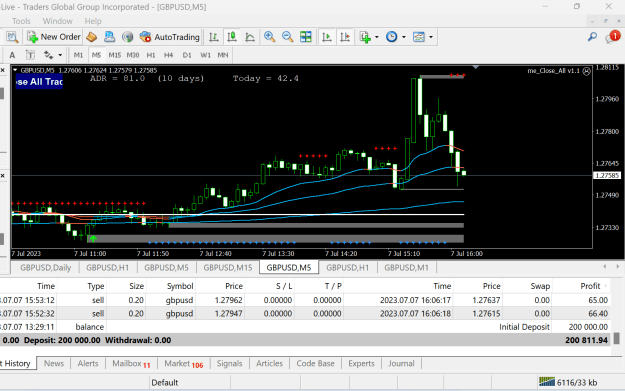The height and width of the screenshot is (391, 625).
Task: Open the search magnifier at top right
Action: pos(592,37)
